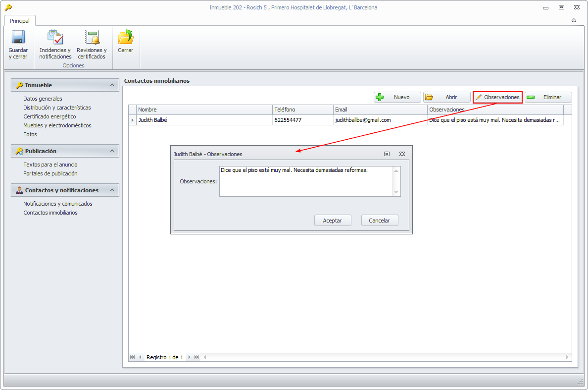Go to next record in navigator
Screen dimensions: 588x390
point(190,357)
